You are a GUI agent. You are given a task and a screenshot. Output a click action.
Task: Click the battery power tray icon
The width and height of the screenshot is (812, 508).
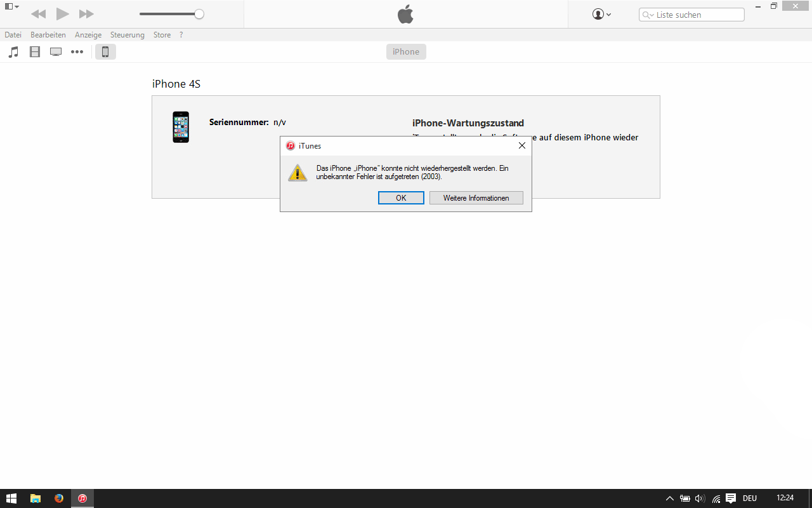[x=685, y=498]
